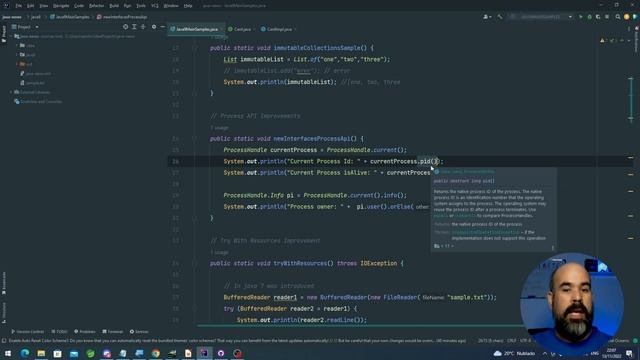Click the newInterfacesProcessApi breadcrumb
640x360 pixels.
[x=122, y=17]
